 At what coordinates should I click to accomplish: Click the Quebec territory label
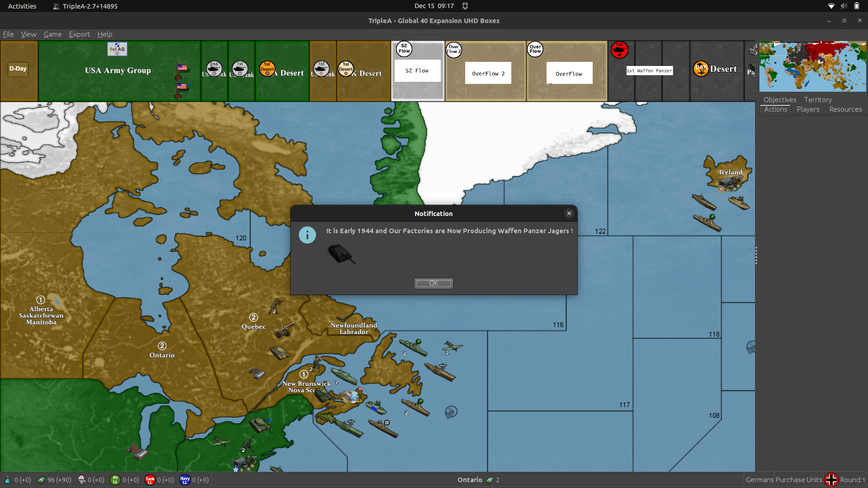point(254,326)
